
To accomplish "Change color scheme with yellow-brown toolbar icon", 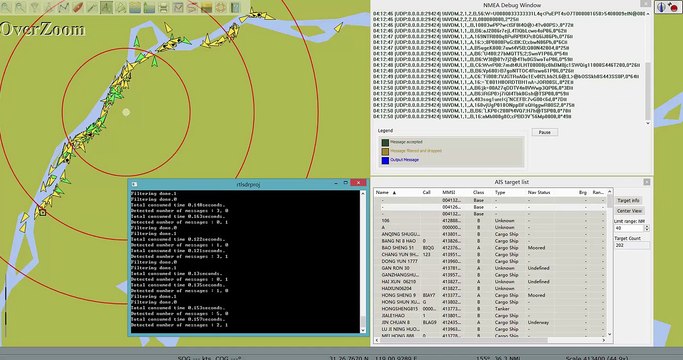I will point(207,7).
